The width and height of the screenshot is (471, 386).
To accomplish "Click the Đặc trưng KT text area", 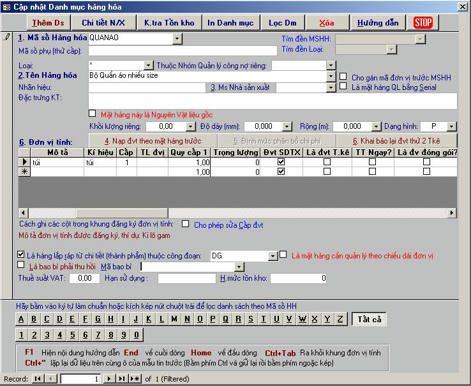I will pyautogui.click(x=273, y=101).
